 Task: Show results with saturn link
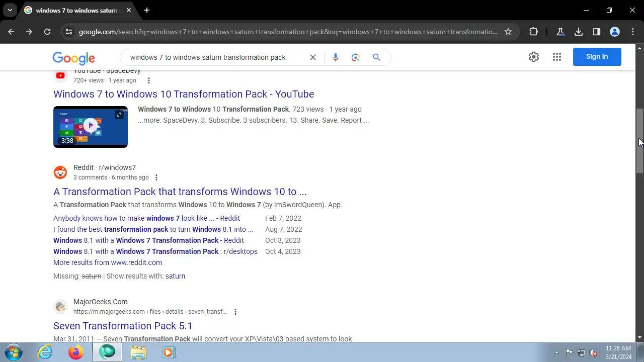pos(175,276)
